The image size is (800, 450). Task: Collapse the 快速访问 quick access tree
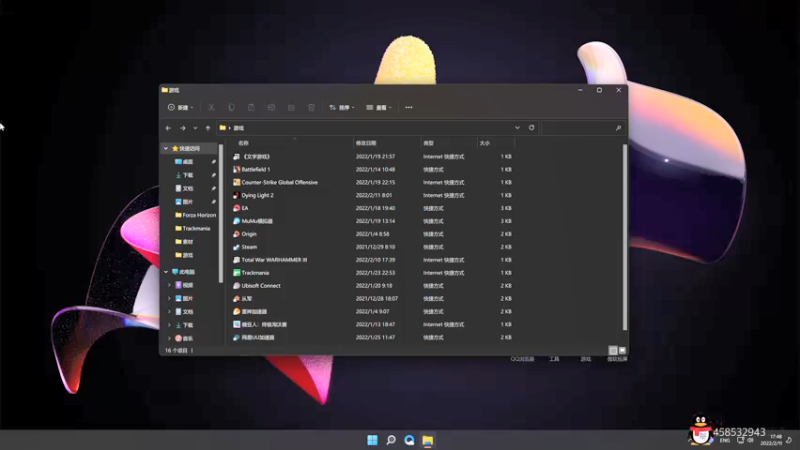click(166, 148)
